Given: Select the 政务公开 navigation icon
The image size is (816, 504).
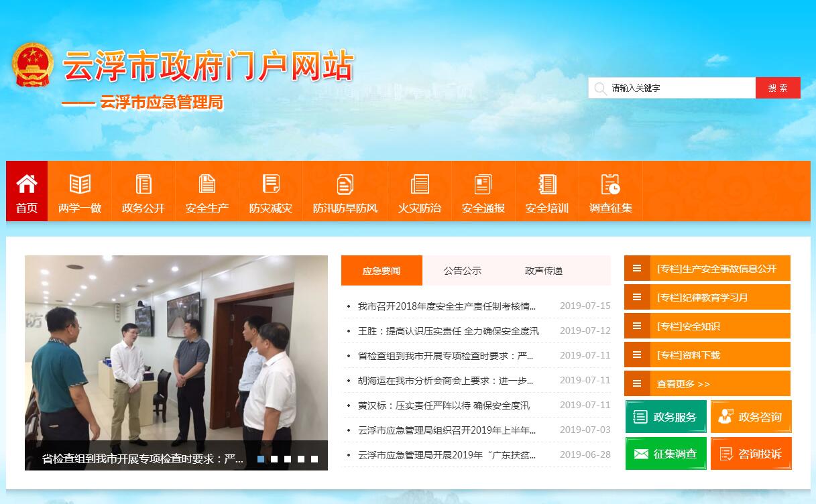Looking at the screenshot, I should [143, 184].
